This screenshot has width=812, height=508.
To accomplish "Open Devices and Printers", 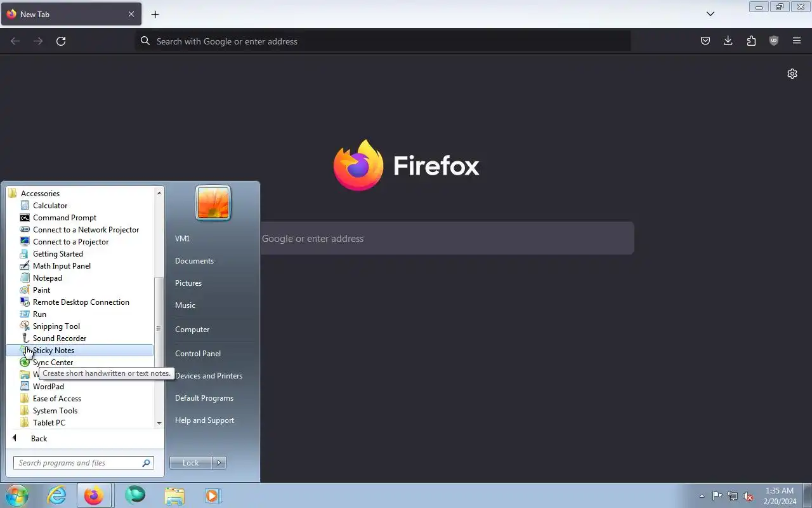I will coord(209,376).
